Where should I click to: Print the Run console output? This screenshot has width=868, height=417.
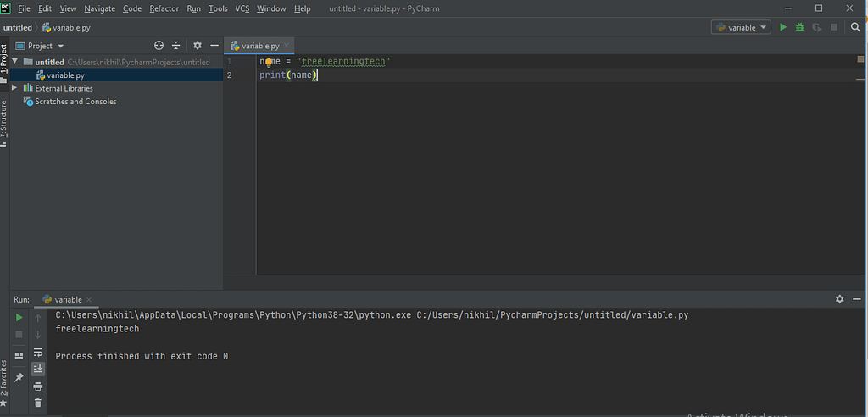(x=37, y=386)
